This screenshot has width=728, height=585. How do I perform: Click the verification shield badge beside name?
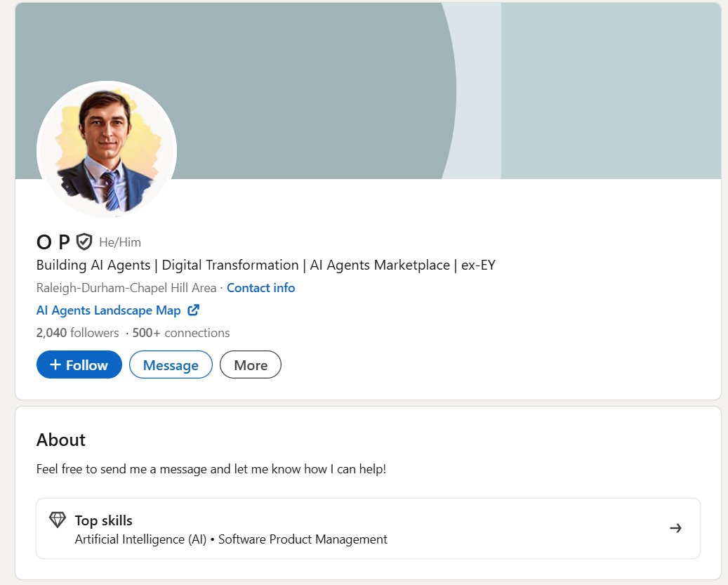pyautogui.click(x=84, y=242)
